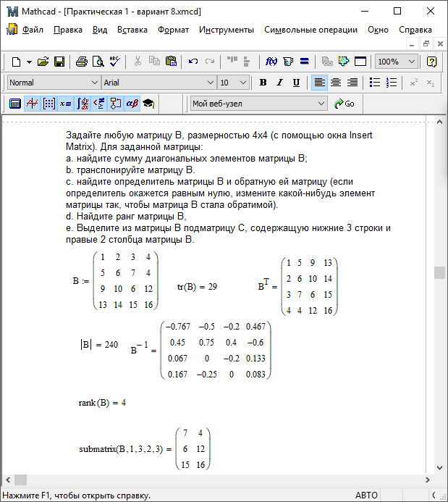Open the 100% zoom dropdown
The width and height of the screenshot is (448, 502).
[x=412, y=62]
